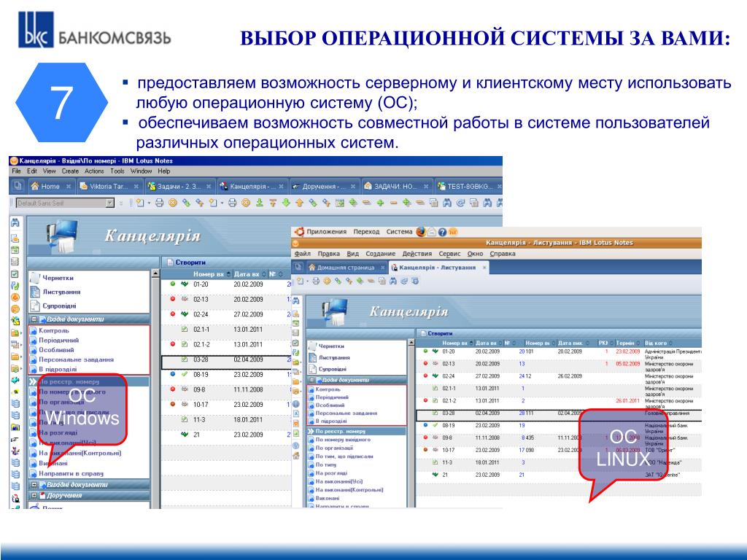Image resolution: width=747 pixels, height=560 pixels.
Task: Select Персональне завдання in the Windows navigation pane
Action: (76, 359)
